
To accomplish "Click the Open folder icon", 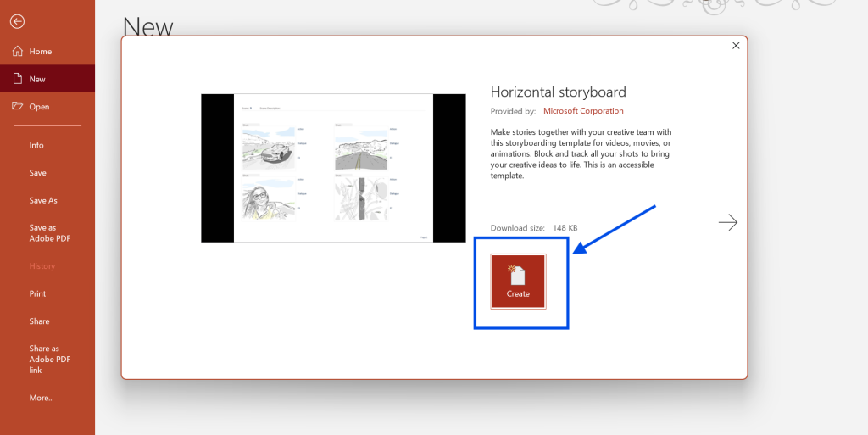I will point(18,106).
